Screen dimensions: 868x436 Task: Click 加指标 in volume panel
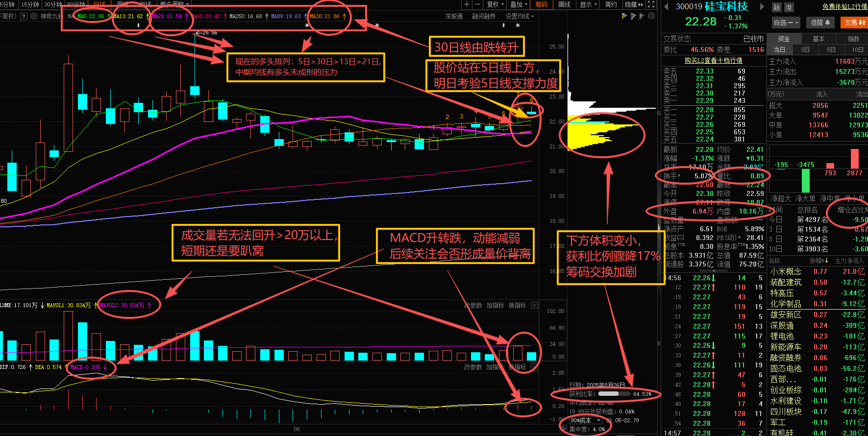coord(495,305)
